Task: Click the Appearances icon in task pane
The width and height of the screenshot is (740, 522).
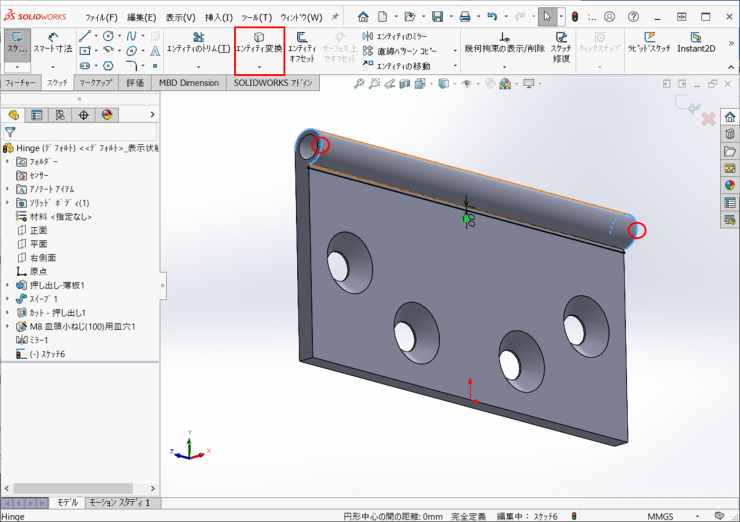Action: (x=730, y=185)
